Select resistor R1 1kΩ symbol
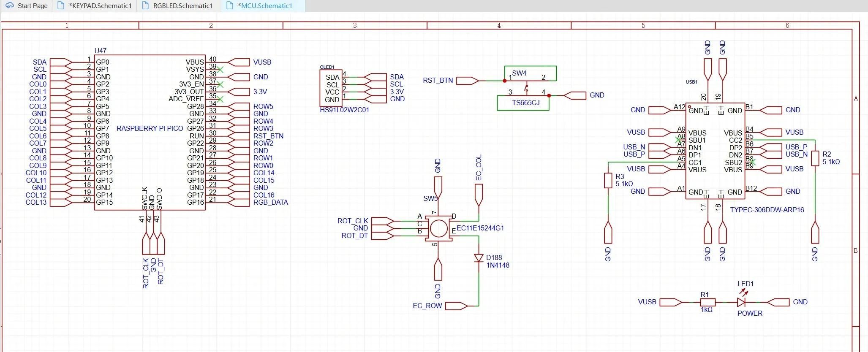 point(707,302)
